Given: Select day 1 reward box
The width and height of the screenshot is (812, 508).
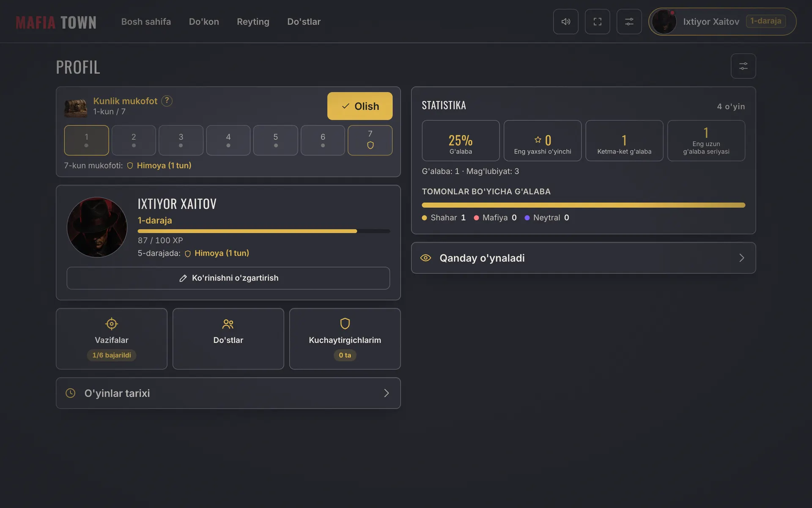Looking at the screenshot, I should pos(86,140).
